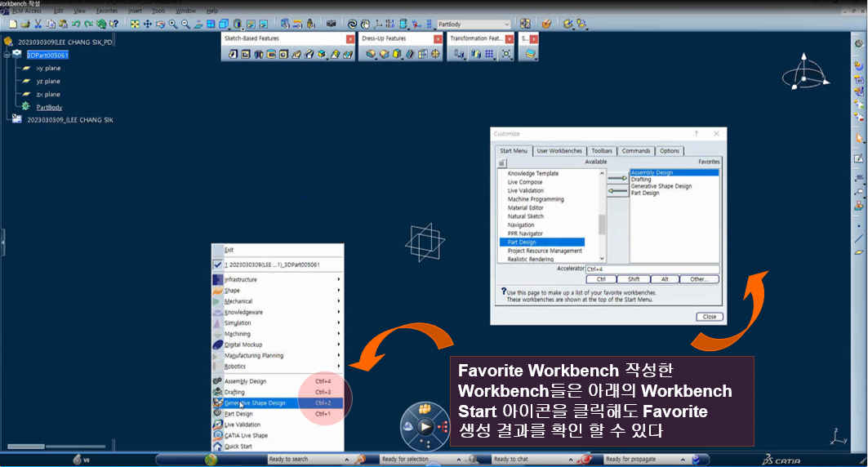868x467 pixels.
Task: Switch to the Toolbars tab
Action: (x=602, y=151)
